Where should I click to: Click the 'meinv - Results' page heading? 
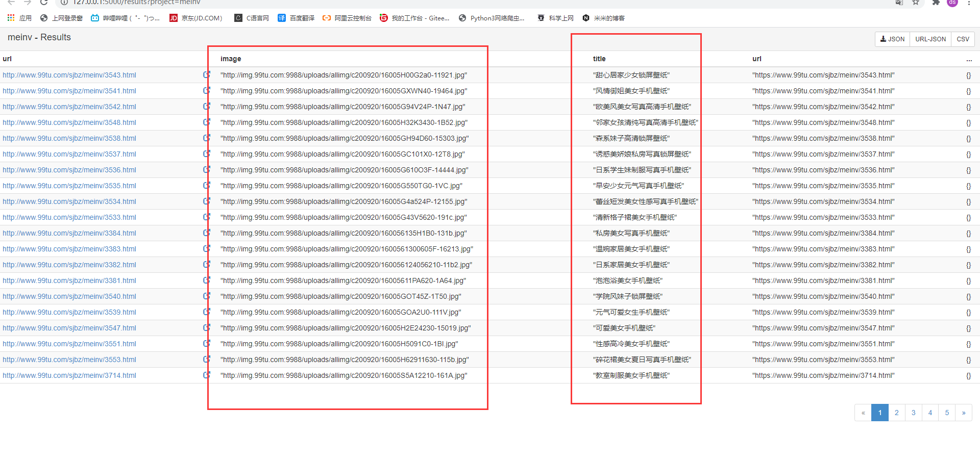point(39,37)
